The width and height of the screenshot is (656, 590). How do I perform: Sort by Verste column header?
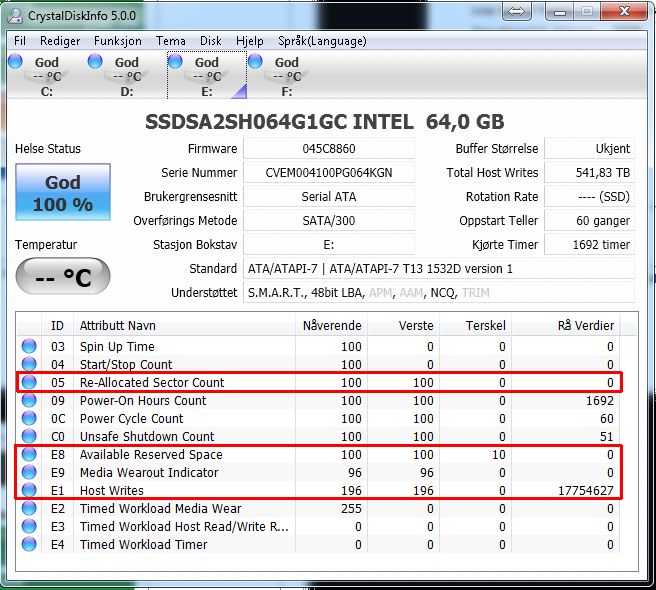pos(403,325)
